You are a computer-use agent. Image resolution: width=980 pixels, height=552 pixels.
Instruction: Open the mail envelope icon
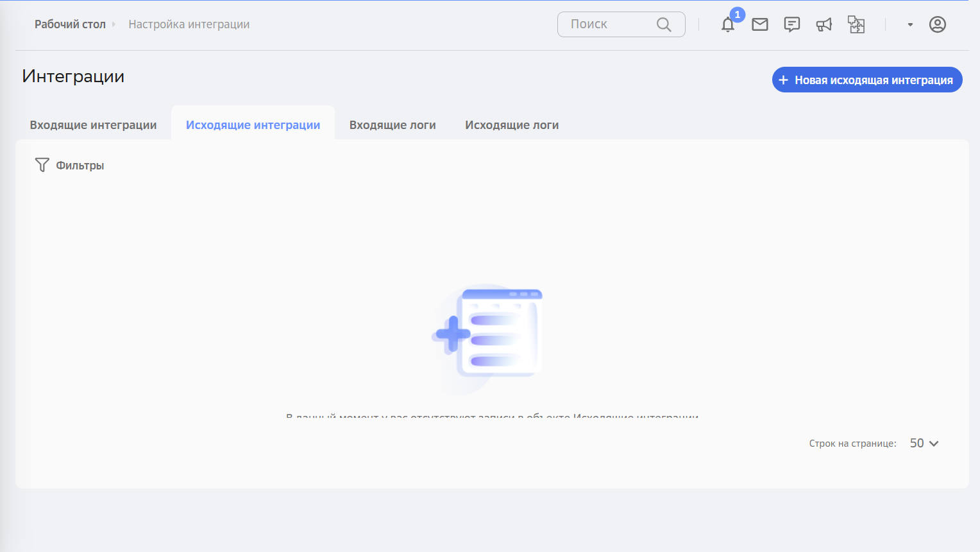[760, 24]
